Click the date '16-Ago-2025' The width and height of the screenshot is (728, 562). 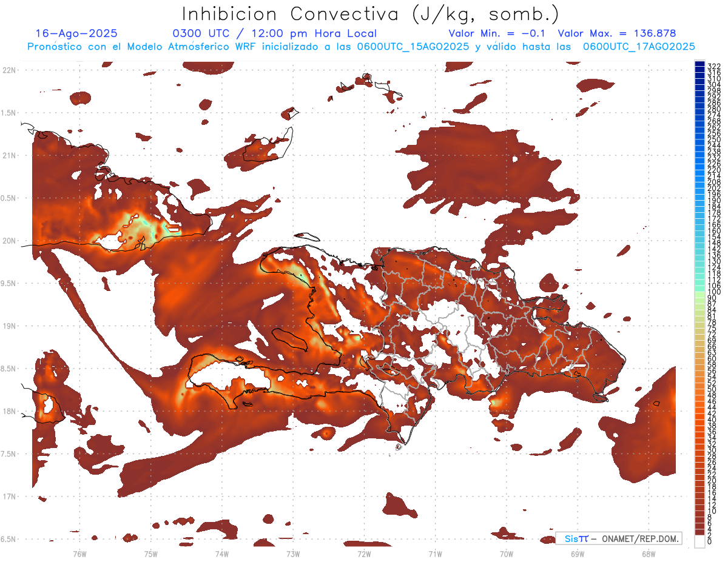(x=76, y=34)
